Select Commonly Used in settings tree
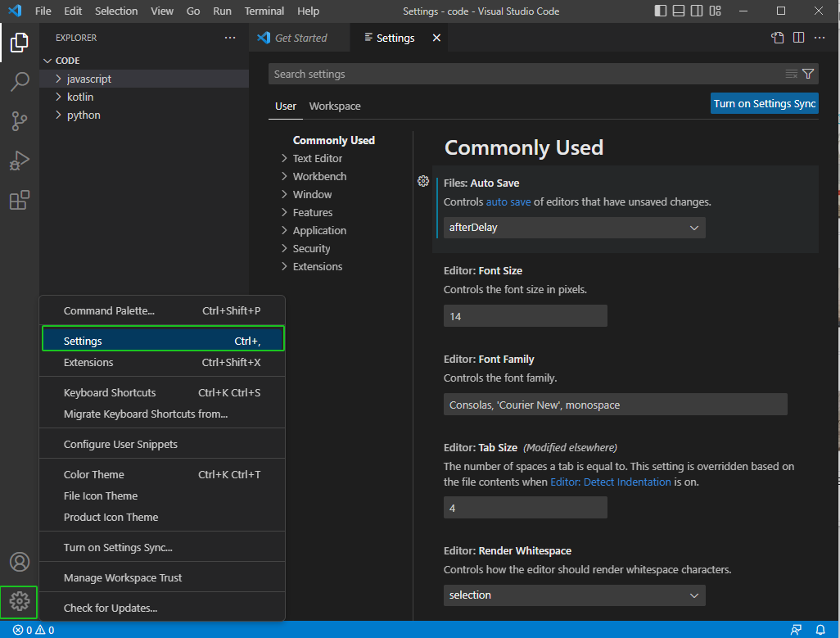 pyautogui.click(x=333, y=140)
